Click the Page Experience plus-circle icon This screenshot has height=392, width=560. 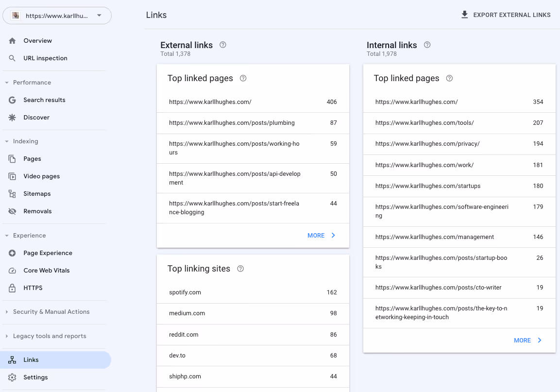[x=12, y=253]
